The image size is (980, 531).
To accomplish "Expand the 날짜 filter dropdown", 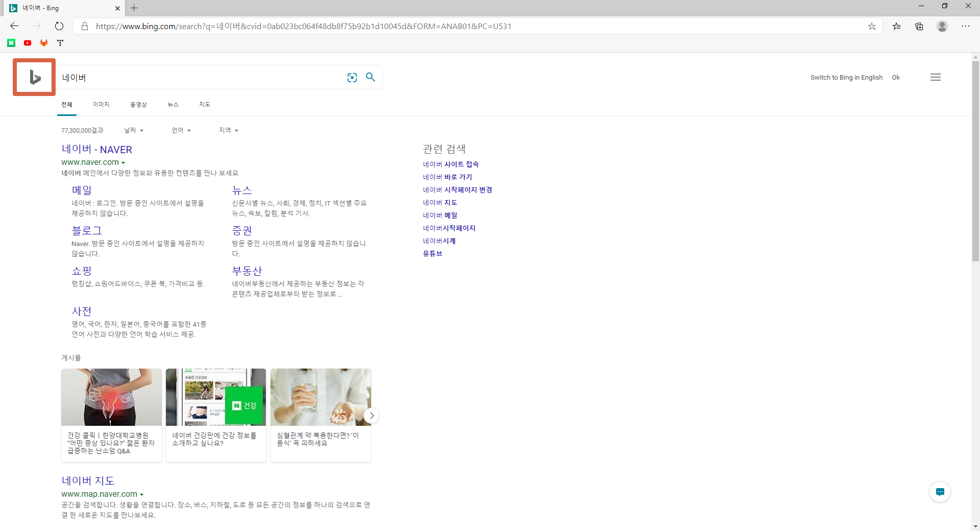I will 134,131.
